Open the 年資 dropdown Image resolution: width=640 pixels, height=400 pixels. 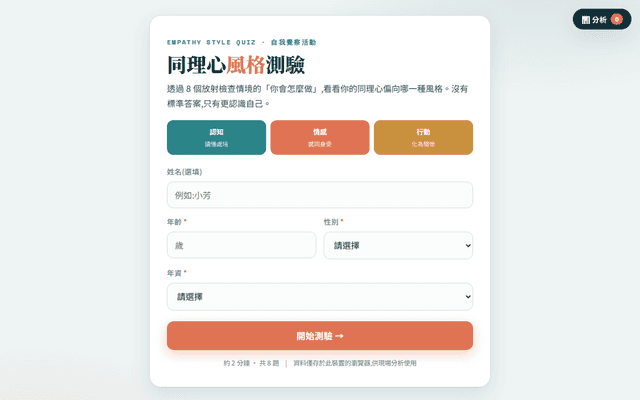coord(320,297)
